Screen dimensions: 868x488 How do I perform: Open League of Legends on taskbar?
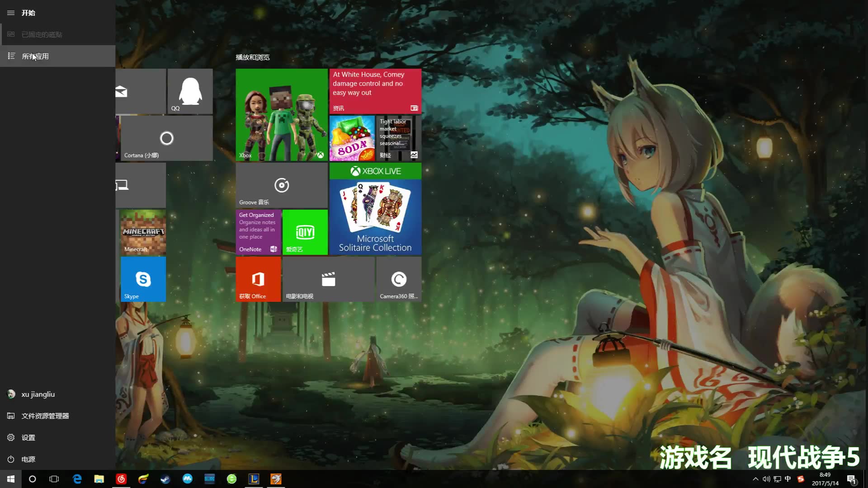coord(254,479)
